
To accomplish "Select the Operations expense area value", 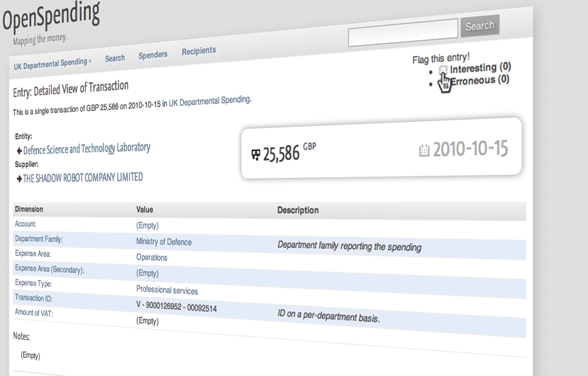I will (152, 257).
